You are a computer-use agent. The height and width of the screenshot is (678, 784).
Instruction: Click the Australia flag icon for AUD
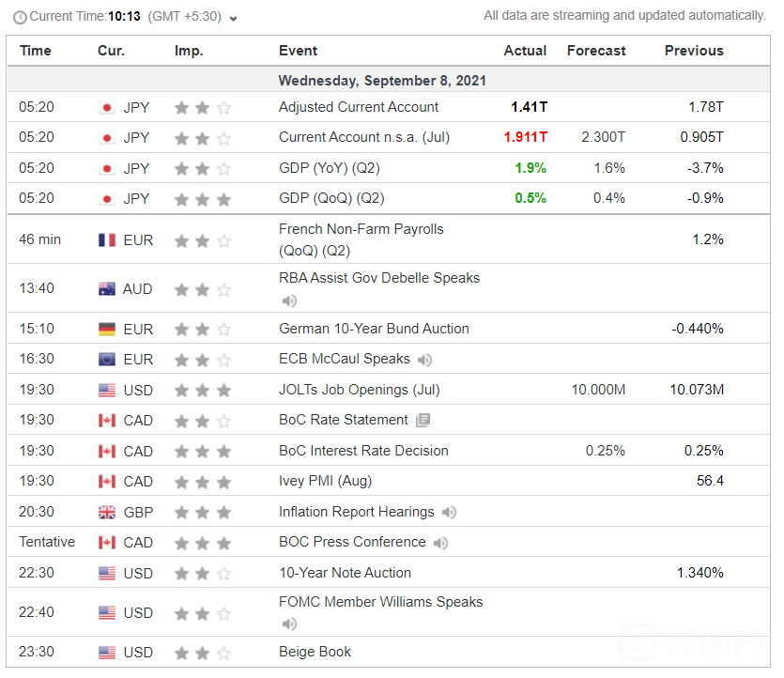pos(107,289)
